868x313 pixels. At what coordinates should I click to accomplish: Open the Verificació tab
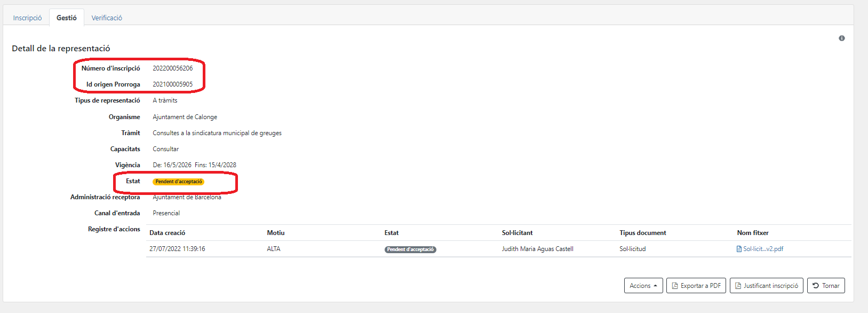[107, 18]
